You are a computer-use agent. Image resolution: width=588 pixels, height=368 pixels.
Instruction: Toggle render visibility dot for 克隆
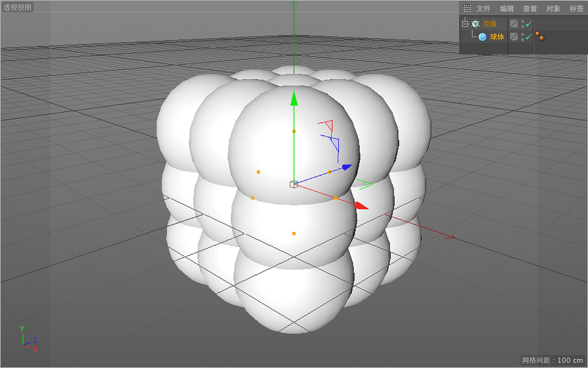[x=523, y=26]
